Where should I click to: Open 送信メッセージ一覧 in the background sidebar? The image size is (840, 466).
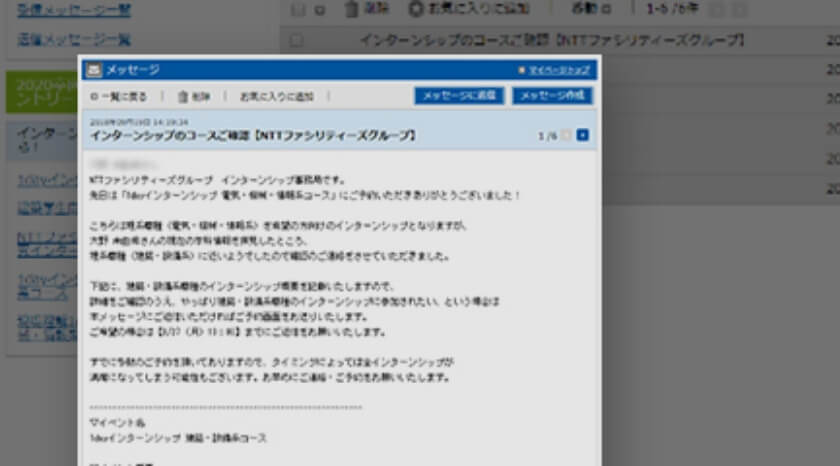point(74,39)
